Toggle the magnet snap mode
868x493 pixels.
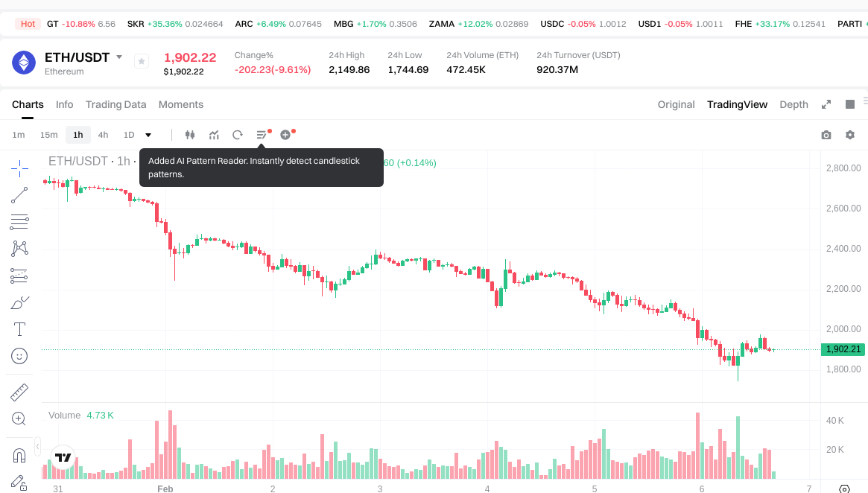(19, 455)
